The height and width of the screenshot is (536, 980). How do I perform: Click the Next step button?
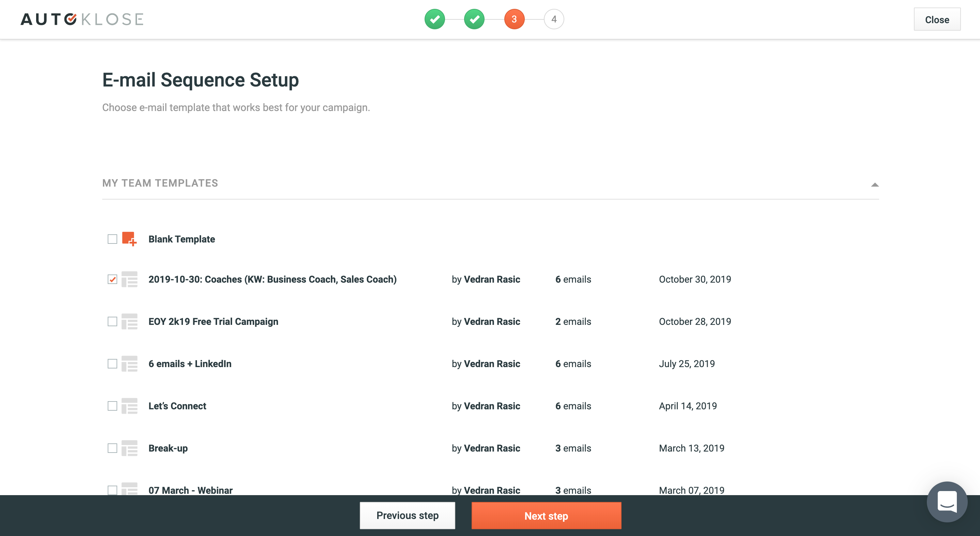pos(546,516)
